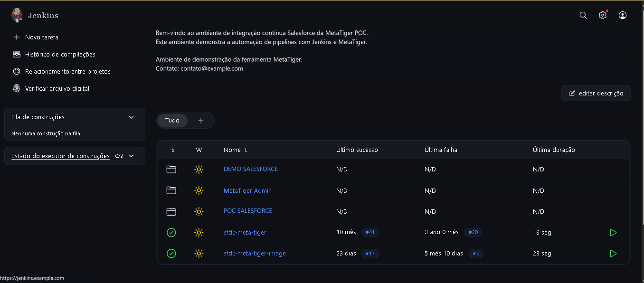Click the 'Nenhuma construção na fila.' text
This screenshot has width=644, height=283.
pyautogui.click(x=47, y=133)
